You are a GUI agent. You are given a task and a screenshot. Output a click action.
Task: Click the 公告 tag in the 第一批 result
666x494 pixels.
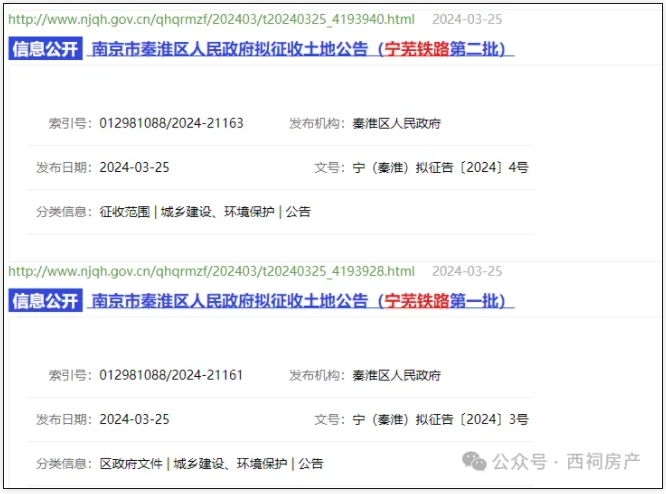310,464
